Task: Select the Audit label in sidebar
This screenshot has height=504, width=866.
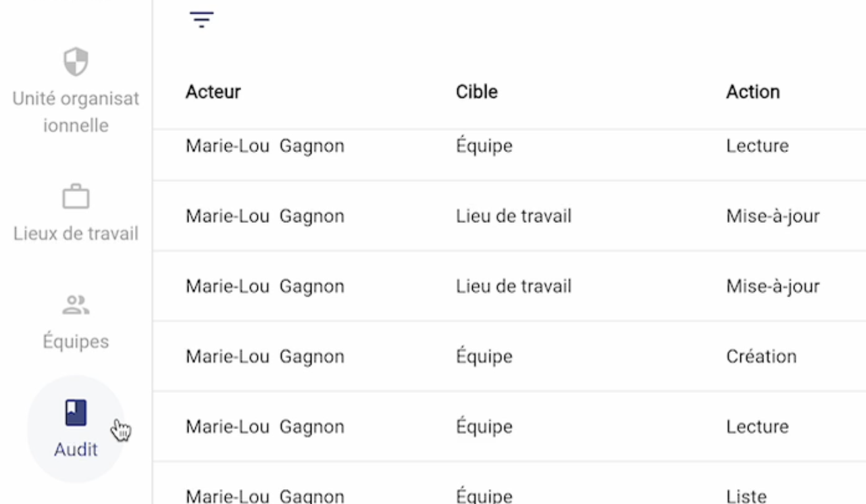Action: [x=76, y=449]
